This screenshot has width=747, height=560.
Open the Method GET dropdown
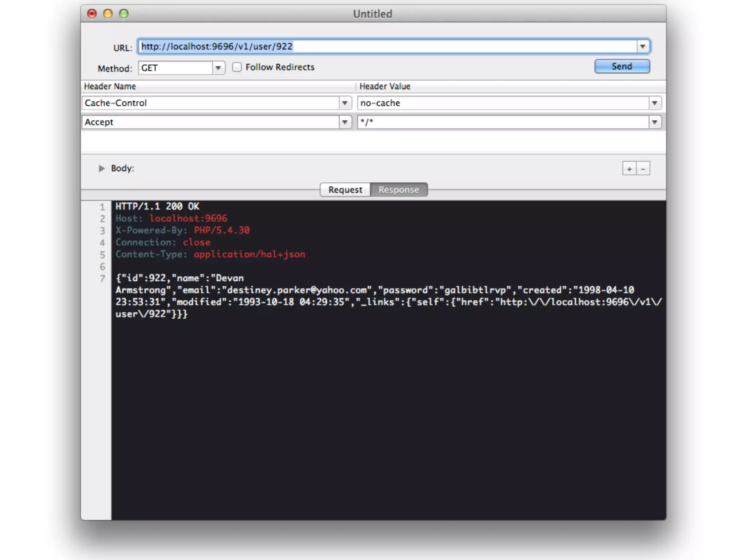(218, 68)
